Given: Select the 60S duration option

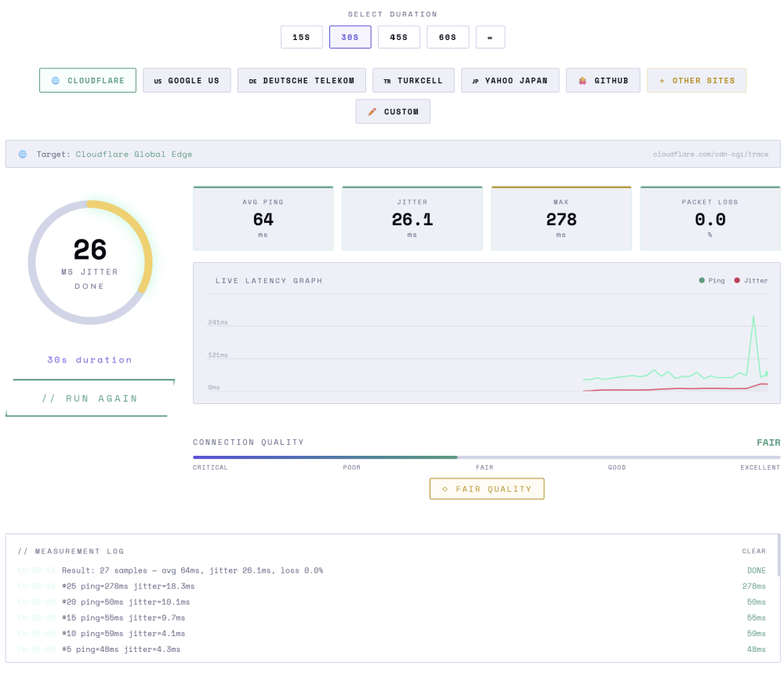Looking at the screenshot, I should click(x=448, y=37).
